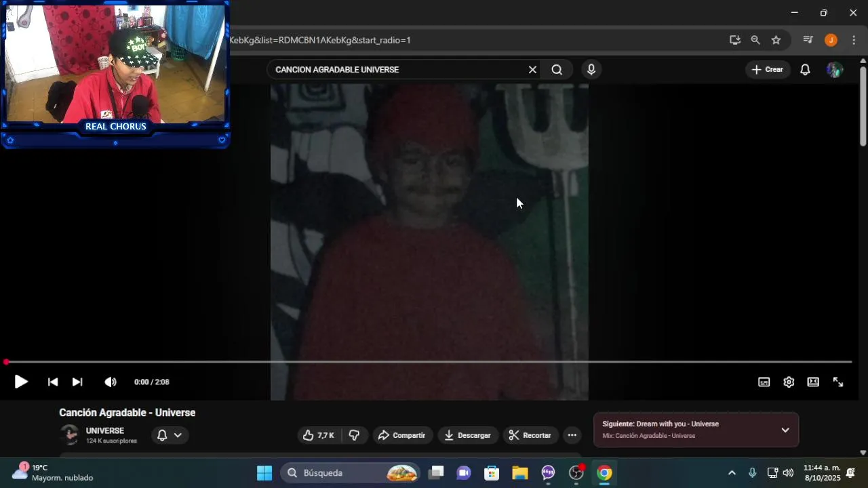Dislike the video
This screenshot has height=488, width=868.
pos(355,435)
